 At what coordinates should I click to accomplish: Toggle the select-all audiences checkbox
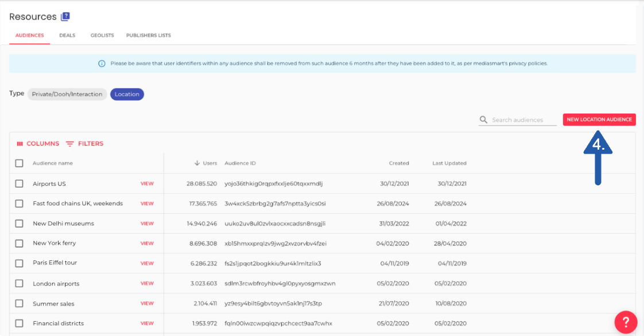pyautogui.click(x=20, y=163)
